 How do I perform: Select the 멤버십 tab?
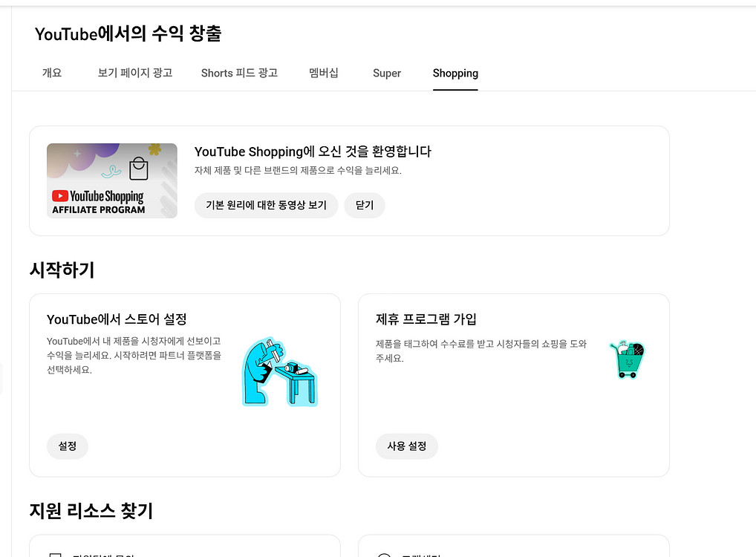pyautogui.click(x=324, y=73)
